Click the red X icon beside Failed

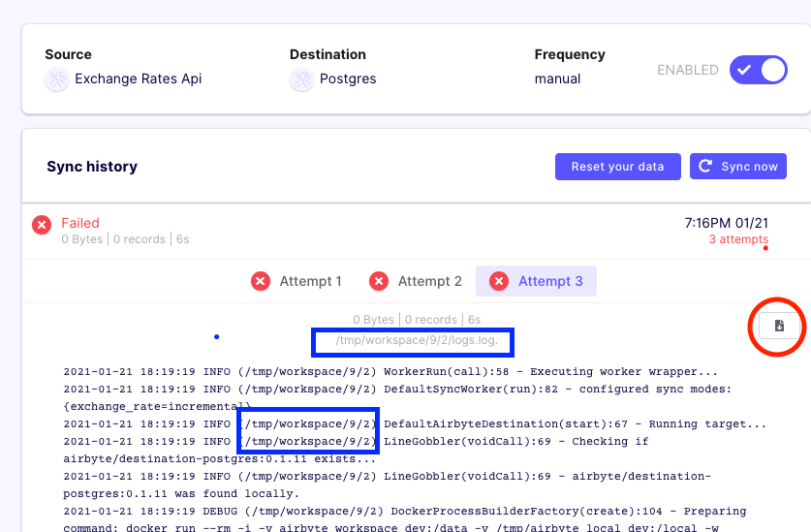[x=42, y=225]
